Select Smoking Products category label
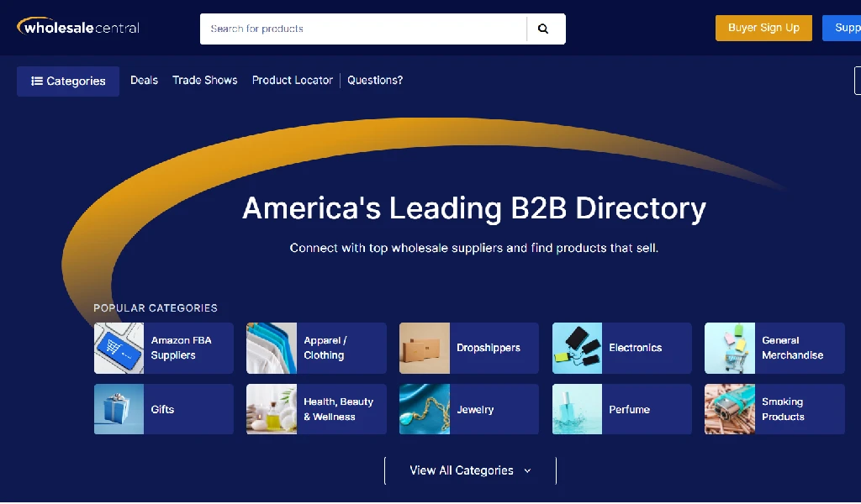861x504 pixels. (x=783, y=409)
